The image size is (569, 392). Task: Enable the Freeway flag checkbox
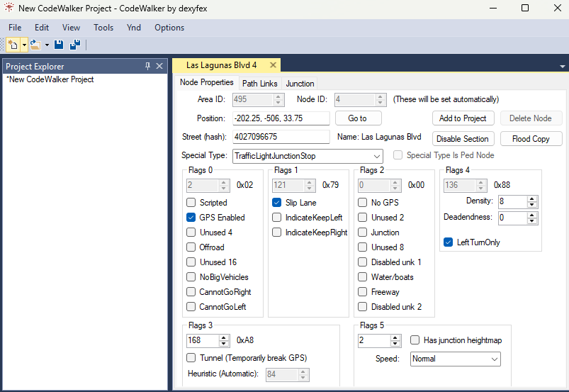[x=363, y=292]
